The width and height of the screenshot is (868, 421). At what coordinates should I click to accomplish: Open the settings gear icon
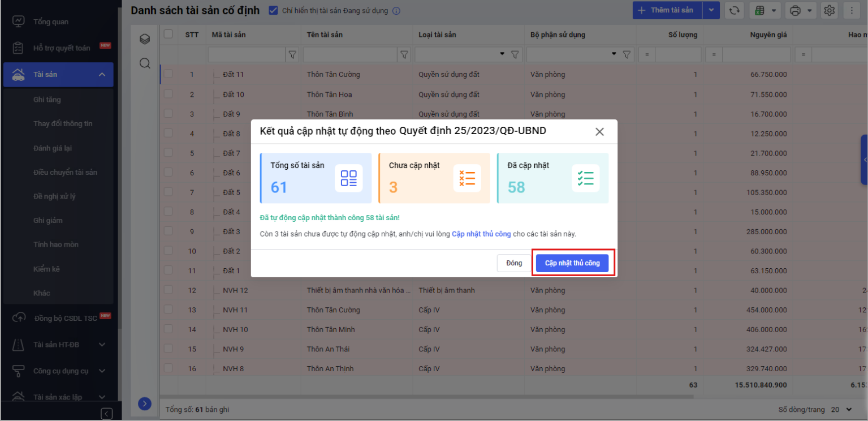pyautogui.click(x=830, y=10)
